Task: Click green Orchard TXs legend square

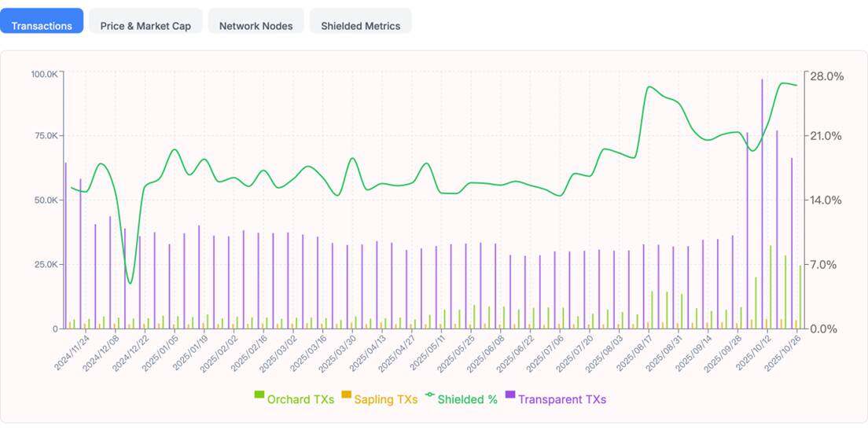Action: pyautogui.click(x=259, y=395)
